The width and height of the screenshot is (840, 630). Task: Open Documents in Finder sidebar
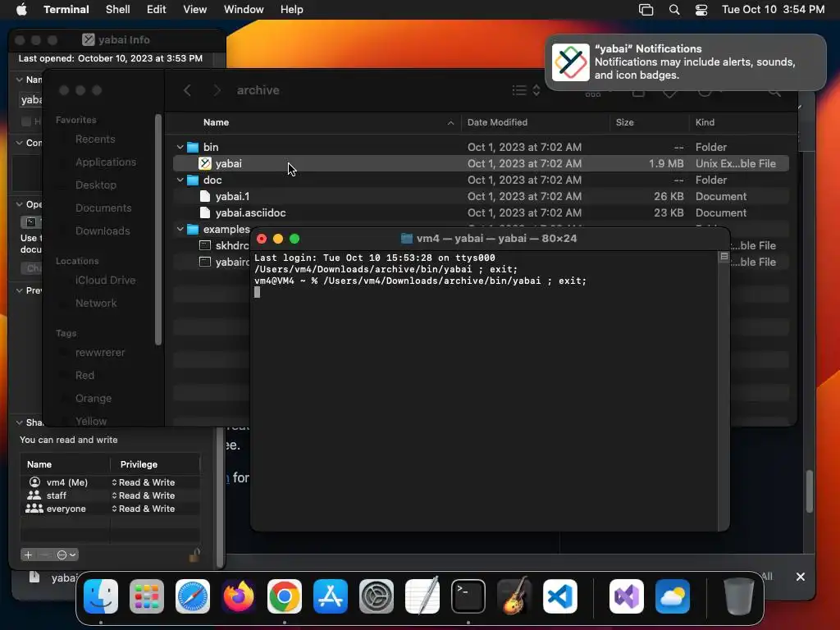pyautogui.click(x=103, y=208)
